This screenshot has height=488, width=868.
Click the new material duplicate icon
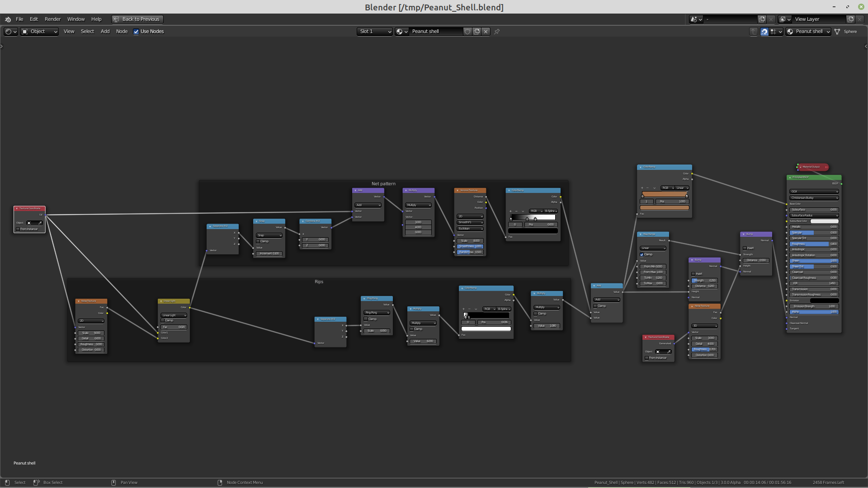pyautogui.click(x=476, y=32)
